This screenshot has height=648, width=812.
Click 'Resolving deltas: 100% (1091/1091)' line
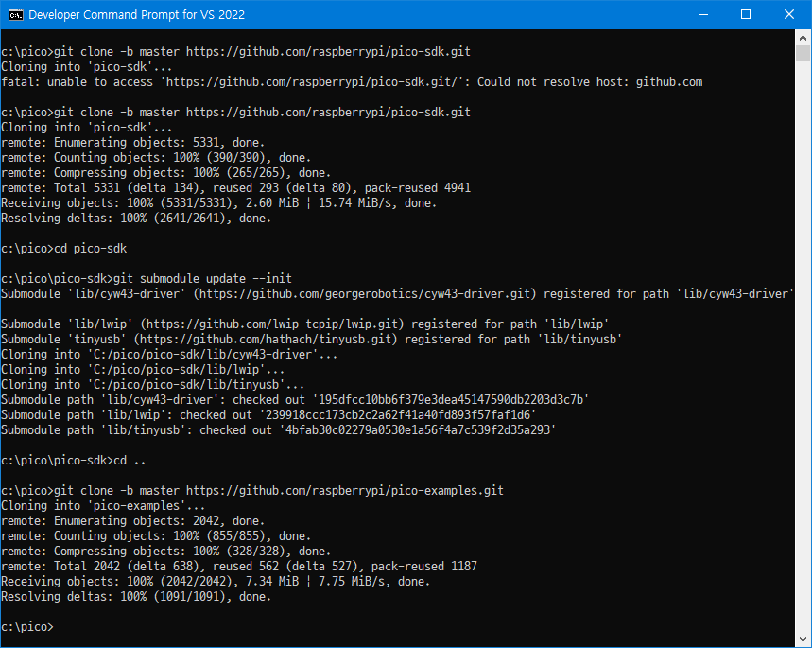pyautogui.click(x=136, y=597)
